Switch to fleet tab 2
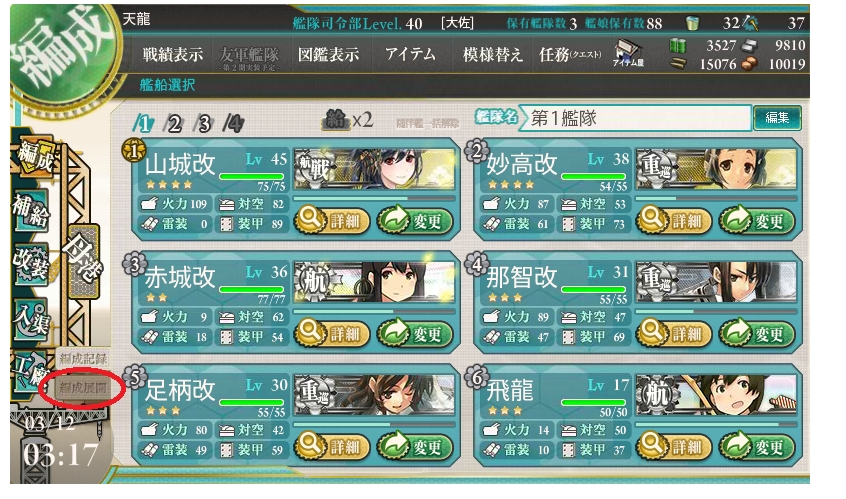This screenshot has width=846, height=499. (174, 124)
